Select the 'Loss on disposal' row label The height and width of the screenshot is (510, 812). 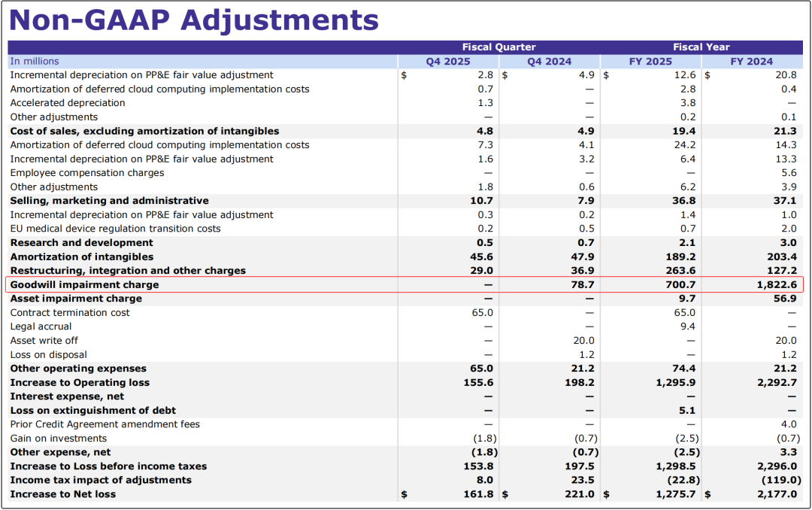pos(49,354)
